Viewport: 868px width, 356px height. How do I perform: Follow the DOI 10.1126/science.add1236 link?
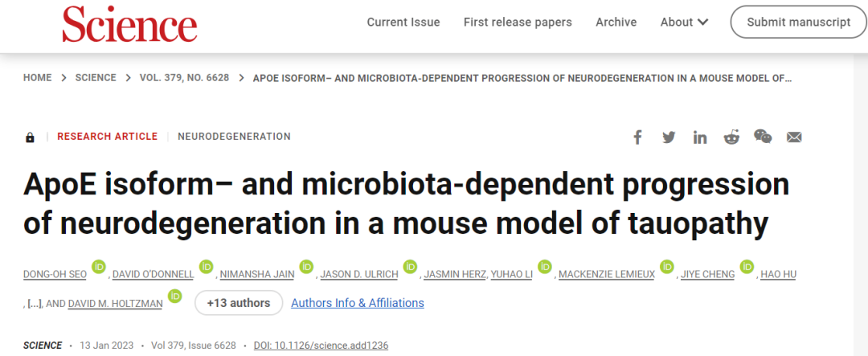tap(321, 346)
